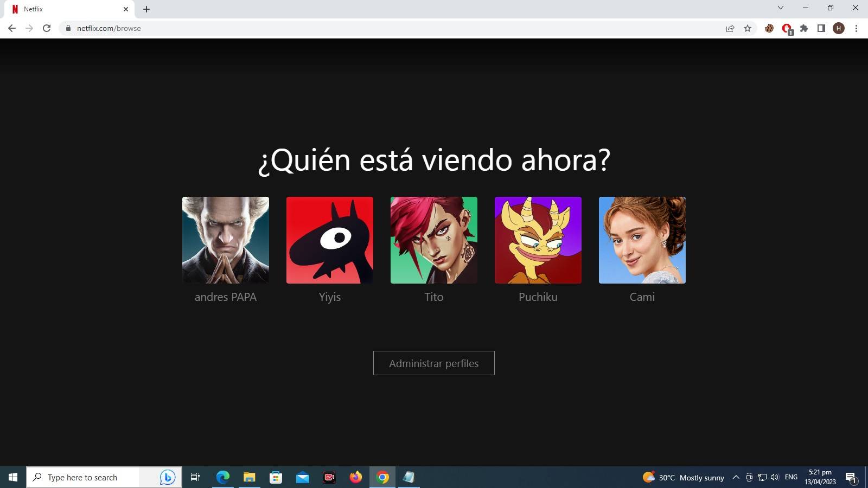Open Microsoft Store from the taskbar
Image resolution: width=868 pixels, height=488 pixels.
[276, 477]
